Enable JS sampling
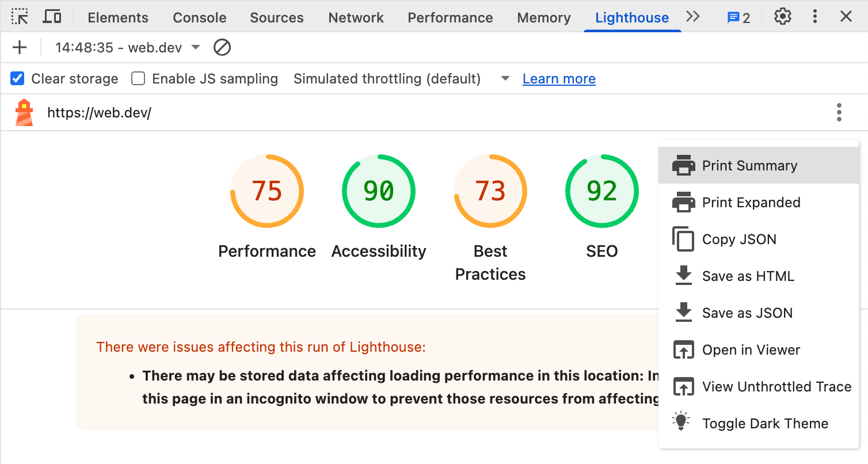 pyautogui.click(x=138, y=78)
